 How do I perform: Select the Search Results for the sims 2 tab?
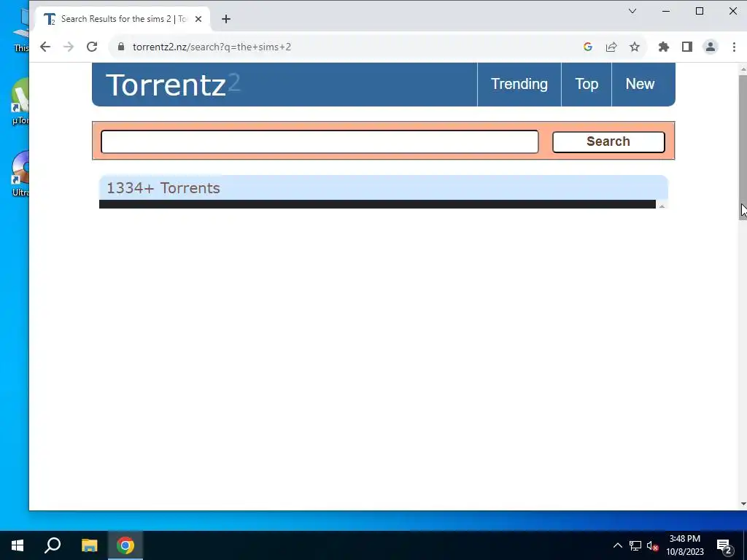point(123,19)
